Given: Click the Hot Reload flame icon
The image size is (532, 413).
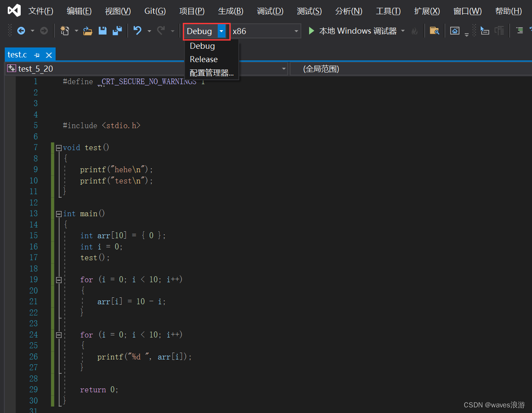Looking at the screenshot, I should pos(414,31).
